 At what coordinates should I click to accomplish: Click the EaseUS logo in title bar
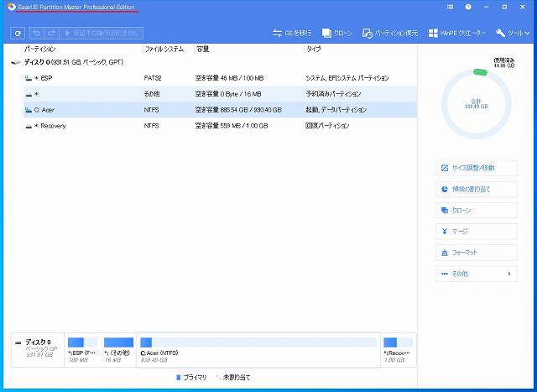point(12,7)
